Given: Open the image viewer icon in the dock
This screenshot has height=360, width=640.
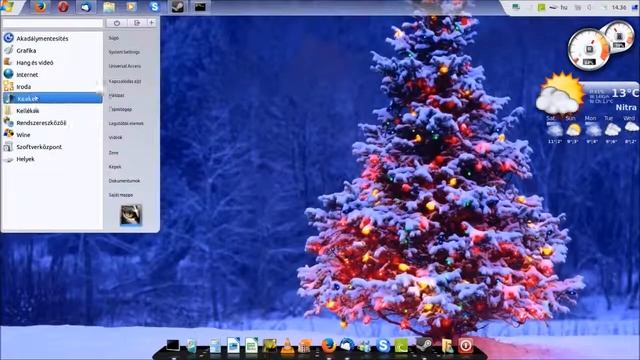Looking at the screenshot, I should (269, 346).
